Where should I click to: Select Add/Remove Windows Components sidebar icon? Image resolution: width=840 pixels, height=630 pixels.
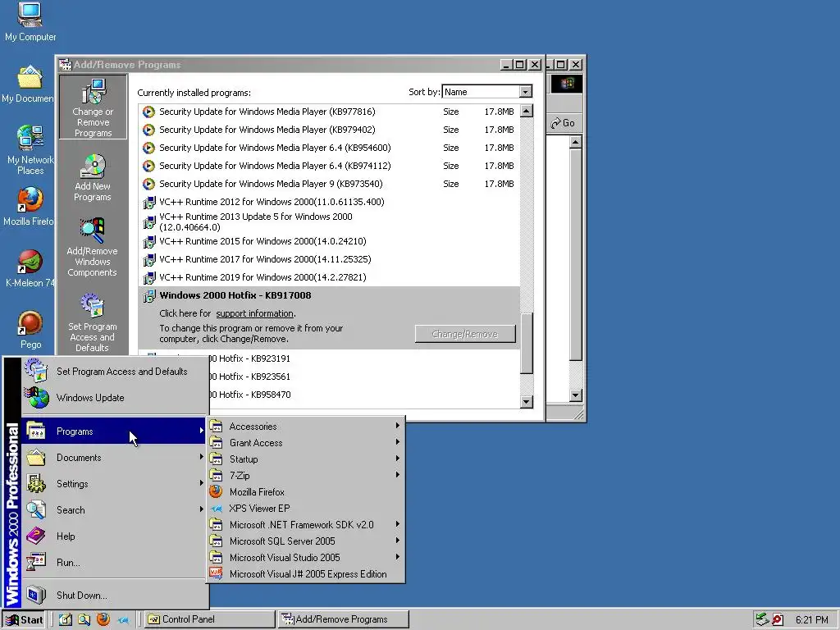[92, 247]
